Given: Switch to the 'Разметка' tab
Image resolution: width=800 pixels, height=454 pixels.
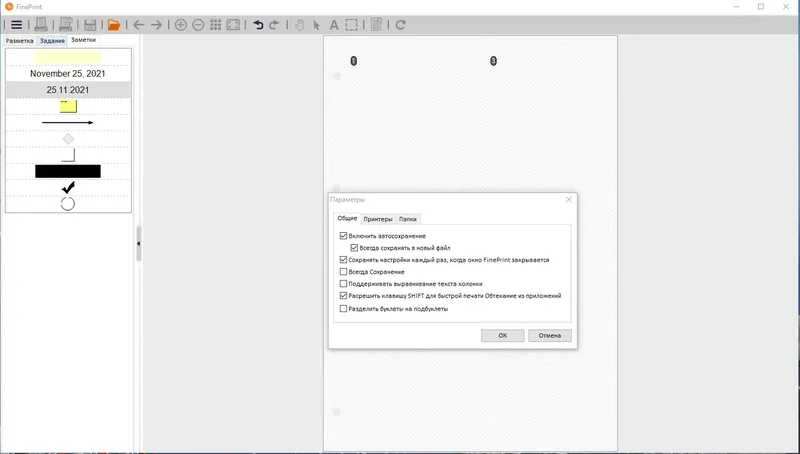Looking at the screenshot, I should pos(19,40).
